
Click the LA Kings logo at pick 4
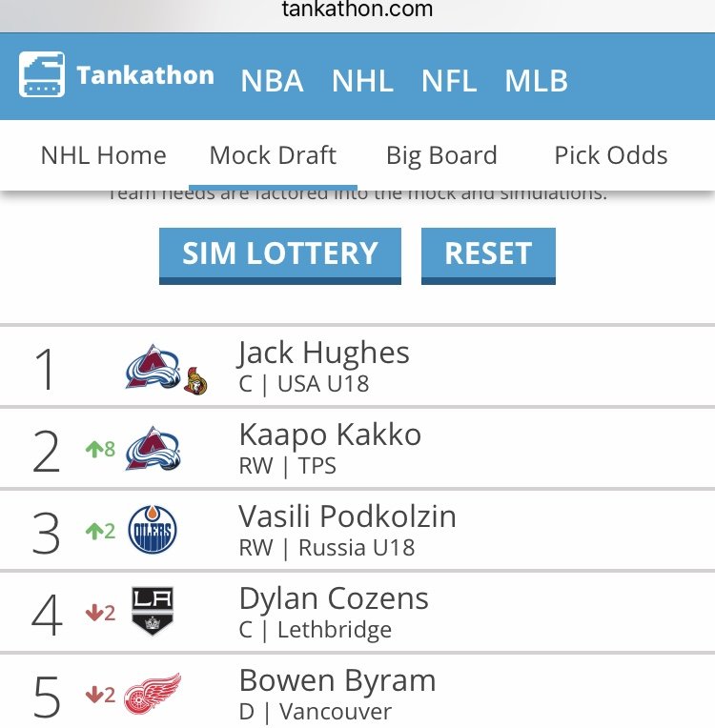[153, 611]
